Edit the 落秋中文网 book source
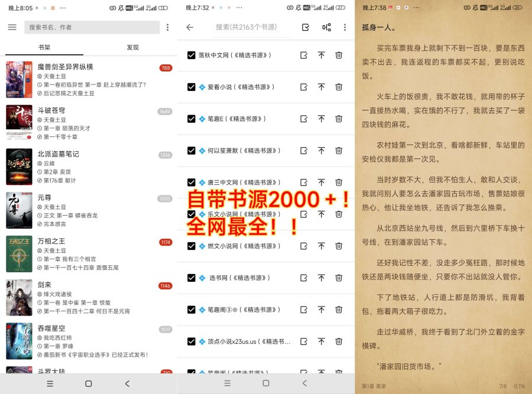Image resolution: width=532 pixels, height=394 pixels. click(x=304, y=55)
